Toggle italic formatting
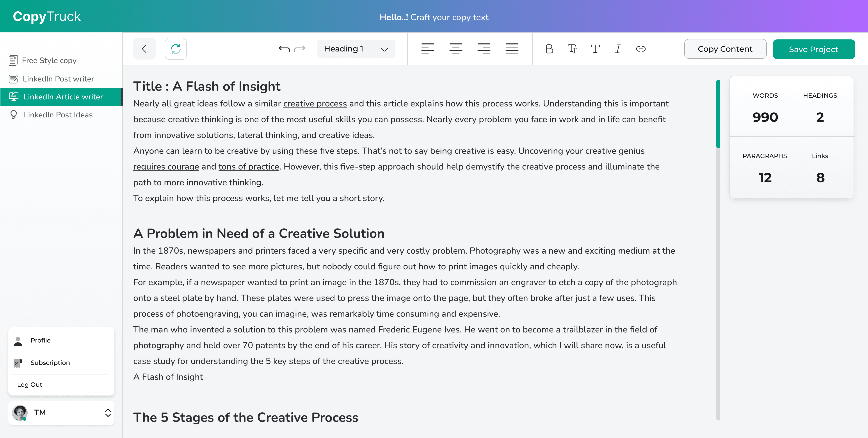Image resolution: width=868 pixels, height=438 pixels. pos(618,49)
